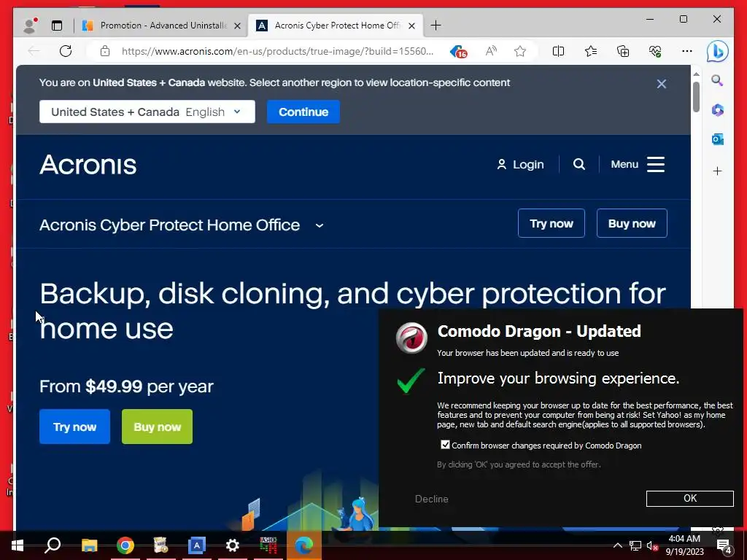Viewport: 747px width, 560px height.
Task: Open the notification center with 4 badge
Action: 724,545
